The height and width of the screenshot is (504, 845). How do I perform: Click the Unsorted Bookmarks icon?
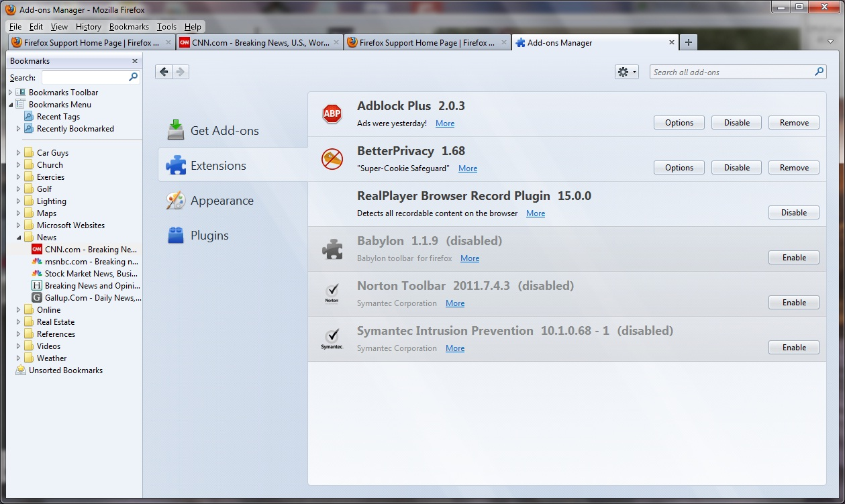(21, 370)
